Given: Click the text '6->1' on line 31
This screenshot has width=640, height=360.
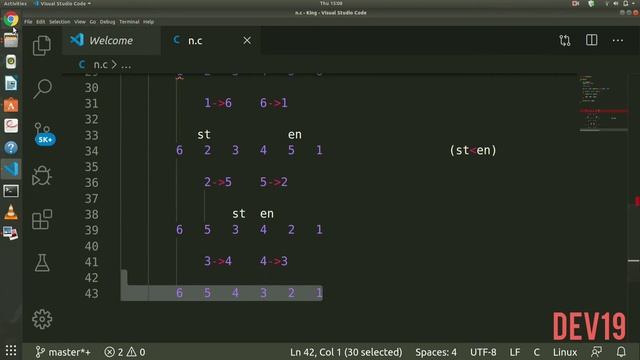Looking at the screenshot, I should (x=274, y=103).
